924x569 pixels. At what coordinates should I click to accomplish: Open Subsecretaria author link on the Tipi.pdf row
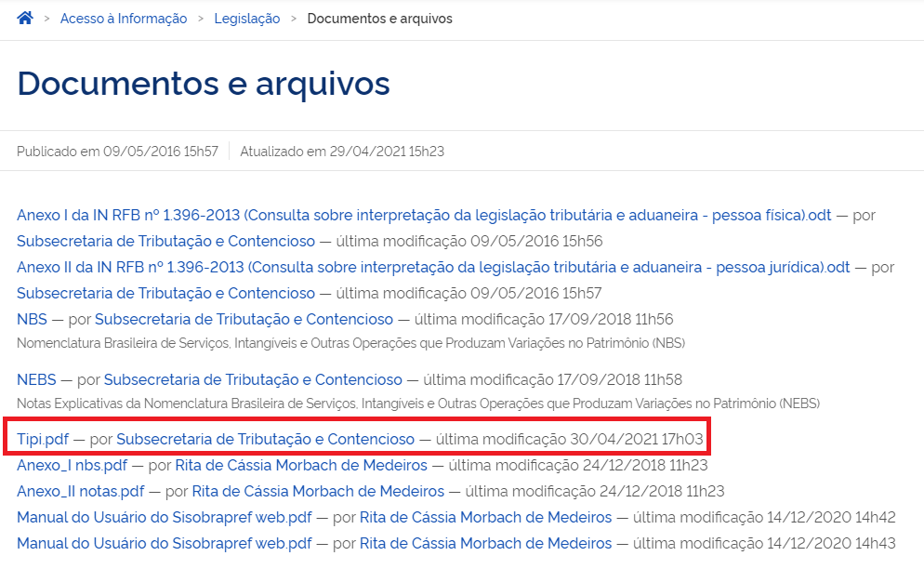(265, 439)
